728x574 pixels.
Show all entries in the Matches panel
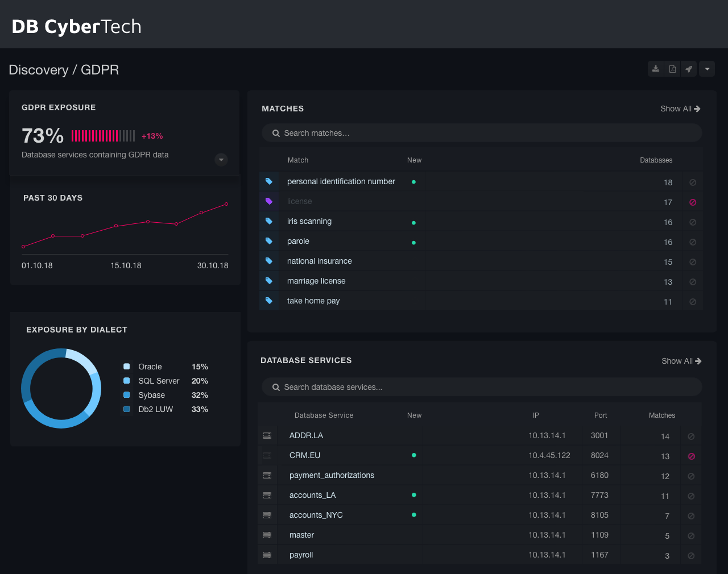(680, 109)
